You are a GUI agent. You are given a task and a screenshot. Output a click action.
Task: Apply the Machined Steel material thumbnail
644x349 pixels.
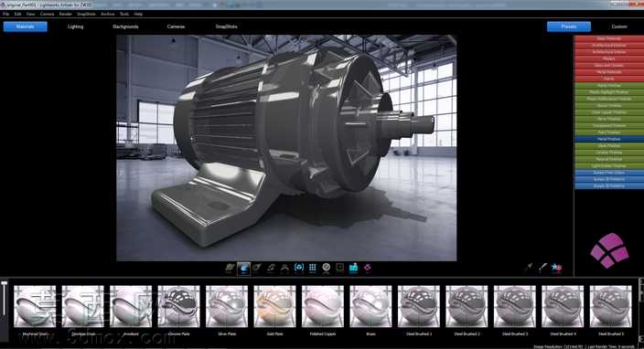pyautogui.click(x=35, y=306)
